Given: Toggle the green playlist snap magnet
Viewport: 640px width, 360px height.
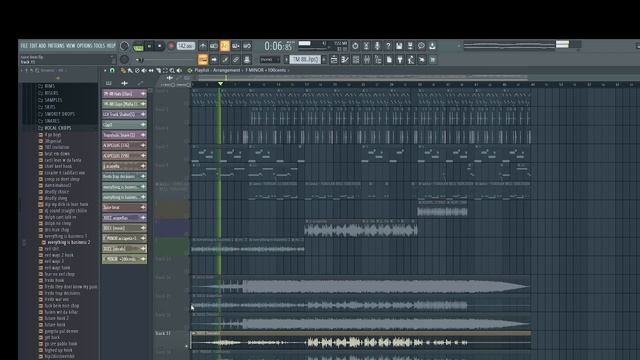Looking at the screenshot, I should coord(112,71).
